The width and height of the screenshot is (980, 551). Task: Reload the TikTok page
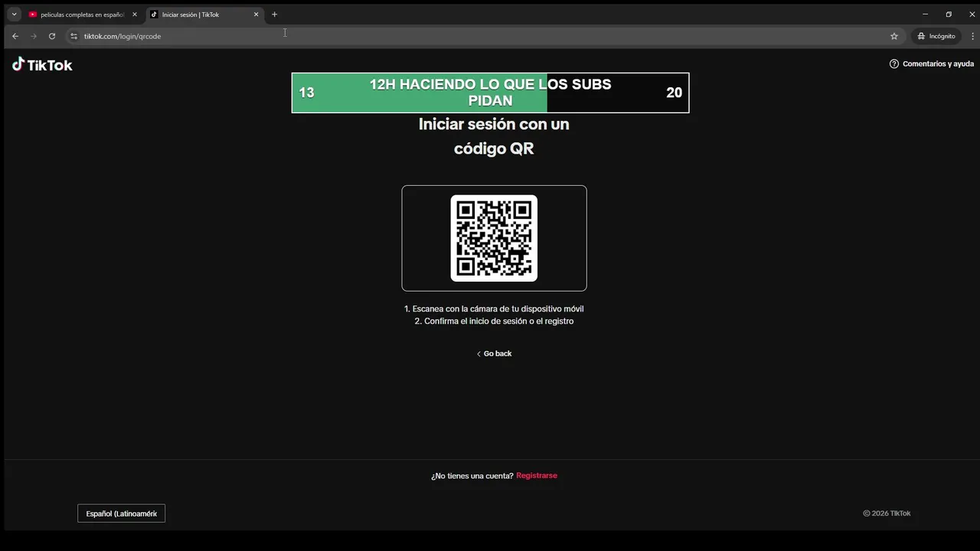pos(52,36)
